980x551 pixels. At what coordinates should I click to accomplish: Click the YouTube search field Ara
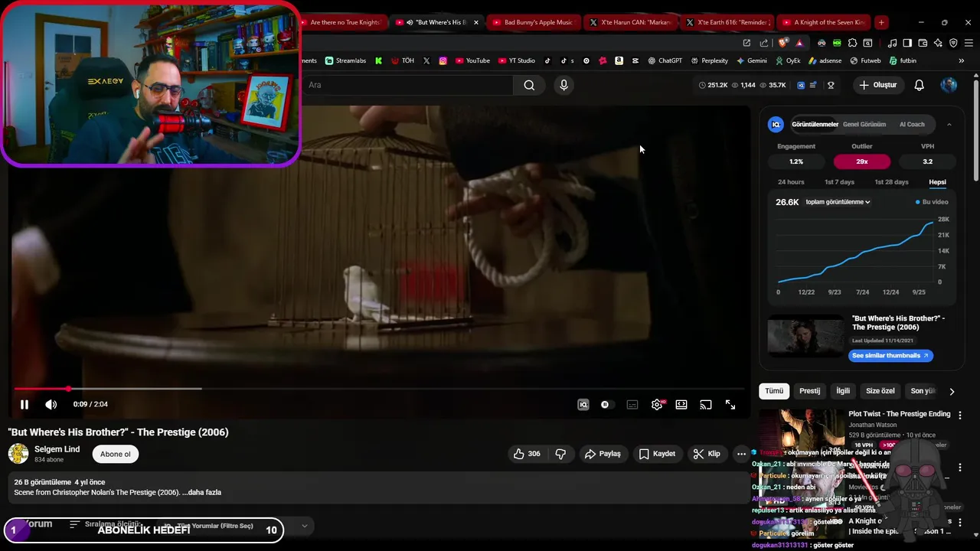click(x=406, y=85)
